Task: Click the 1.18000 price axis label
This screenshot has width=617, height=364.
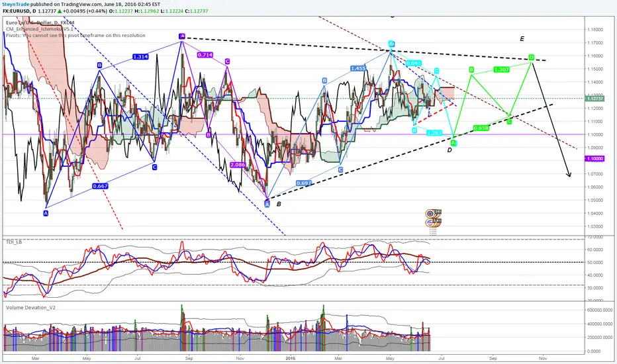Action: click(x=595, y=30)
